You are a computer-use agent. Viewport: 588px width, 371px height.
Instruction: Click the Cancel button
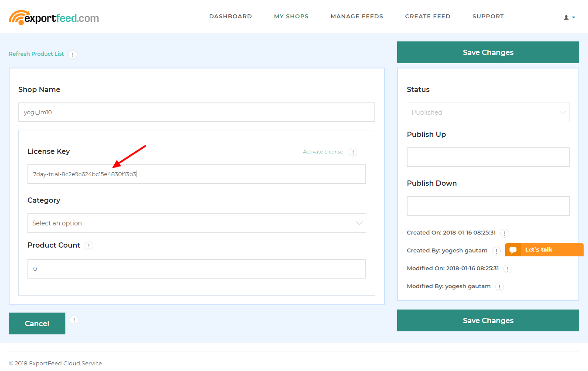click(37, 323)
